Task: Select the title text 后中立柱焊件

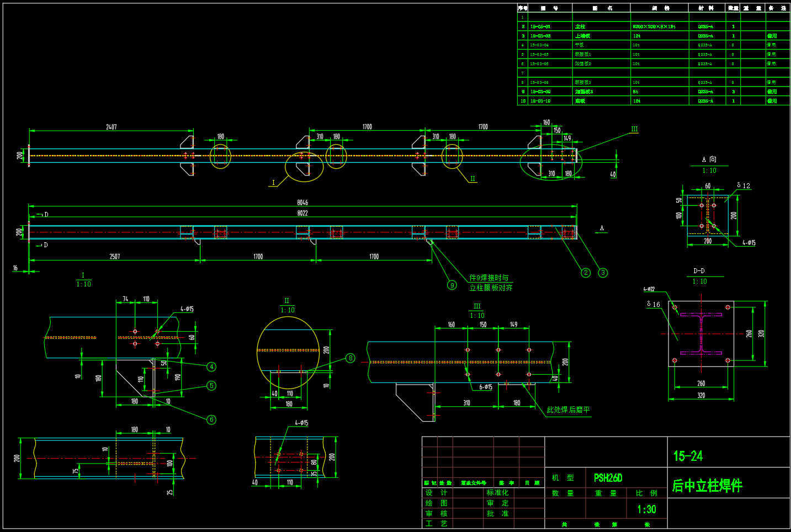Action: coord(707,486)
